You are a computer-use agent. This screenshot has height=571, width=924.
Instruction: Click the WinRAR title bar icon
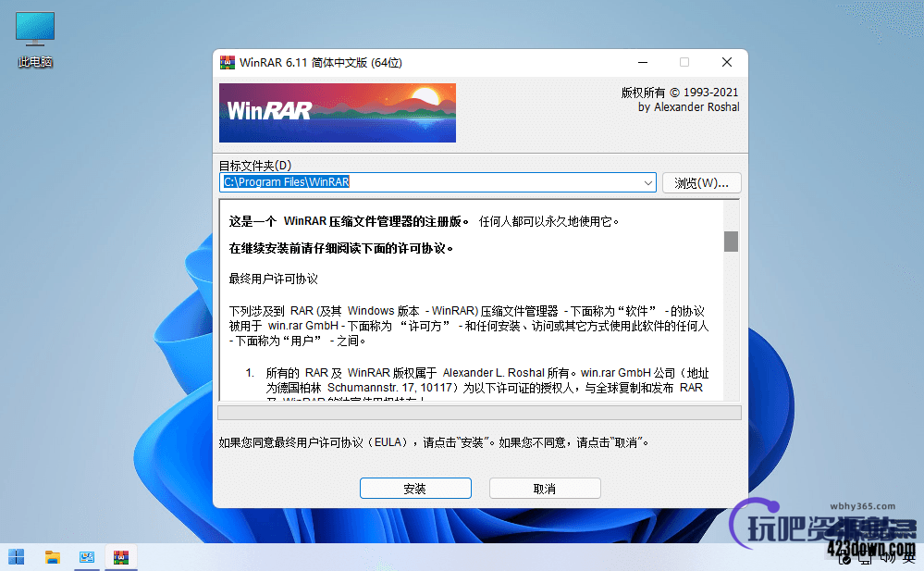click(x=227, y=63)
